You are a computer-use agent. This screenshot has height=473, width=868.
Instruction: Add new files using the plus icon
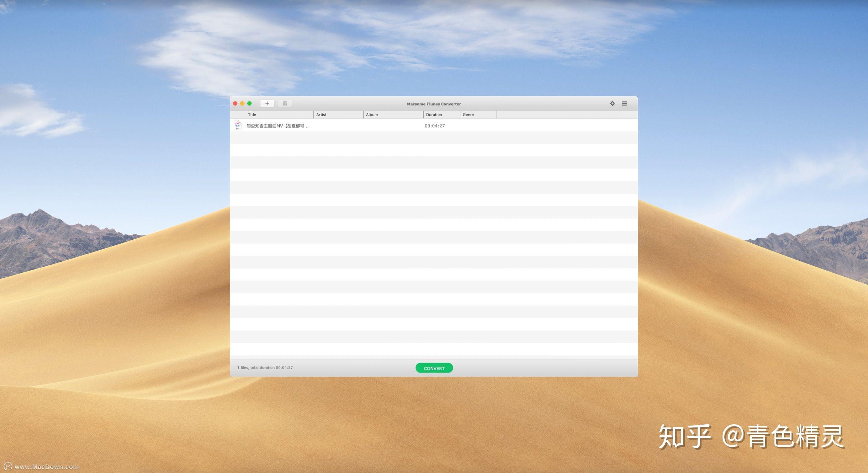click(x=267, y=103)
